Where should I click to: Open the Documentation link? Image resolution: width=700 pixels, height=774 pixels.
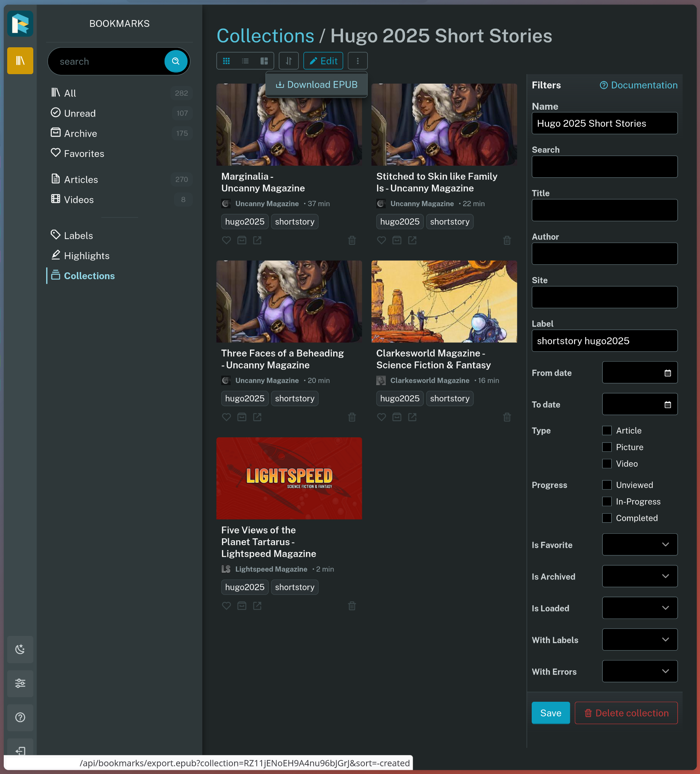[639, 85]
